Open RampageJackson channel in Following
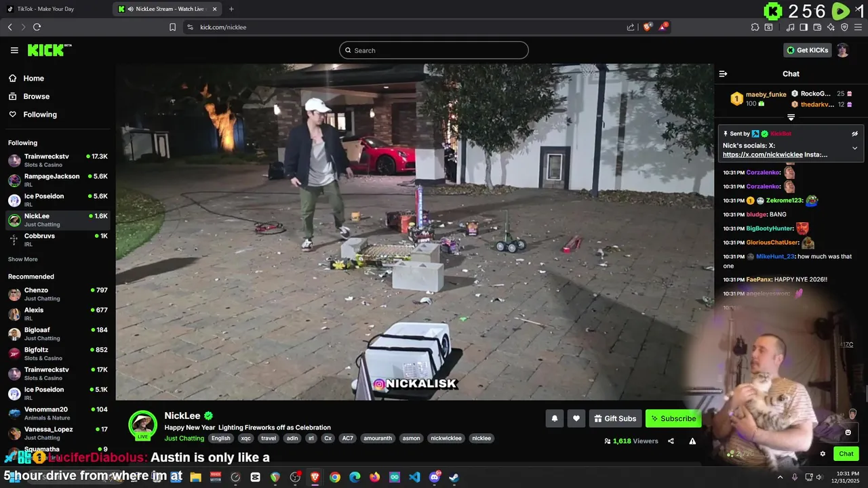The image size is (868, 488). (x=58, y=180)
